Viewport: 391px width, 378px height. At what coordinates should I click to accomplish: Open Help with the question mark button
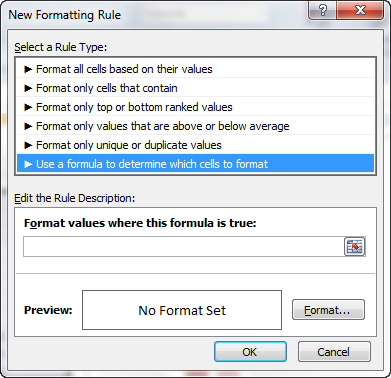[322, 11]
